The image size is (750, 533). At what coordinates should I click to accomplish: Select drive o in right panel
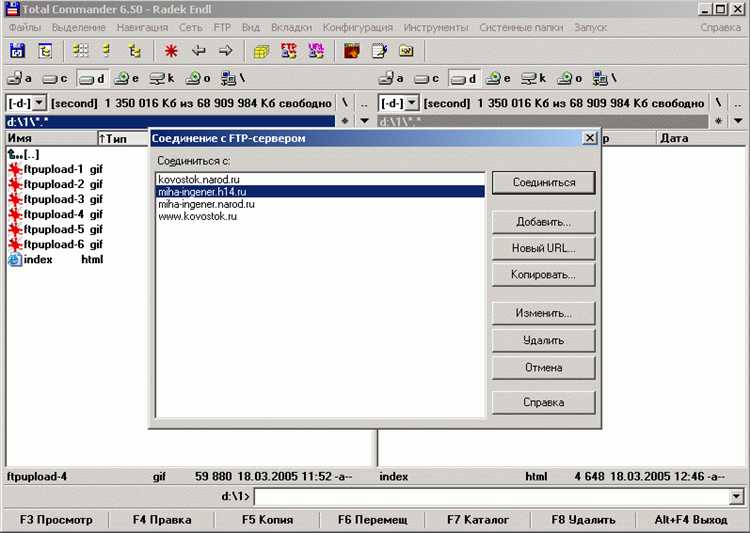(x=570, y=78)
